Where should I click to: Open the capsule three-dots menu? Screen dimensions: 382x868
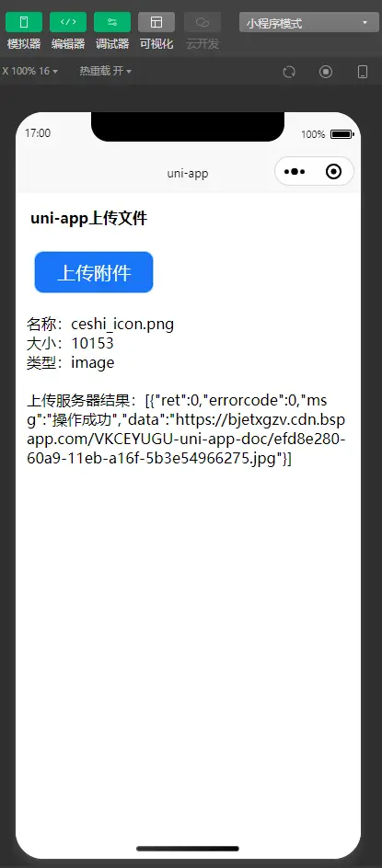click(295, 172)
